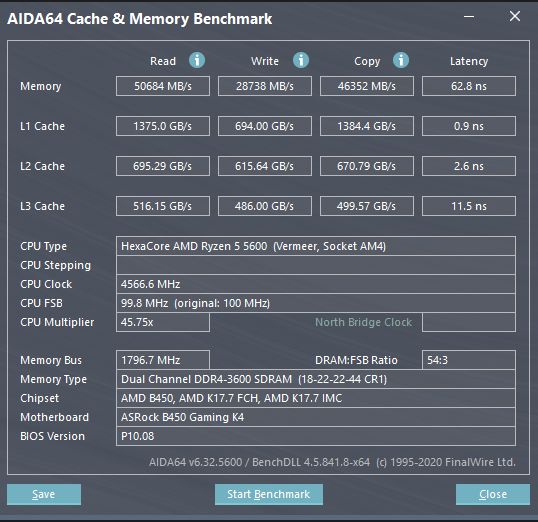
Task: Start the benchmark
Action: (269, 494)
